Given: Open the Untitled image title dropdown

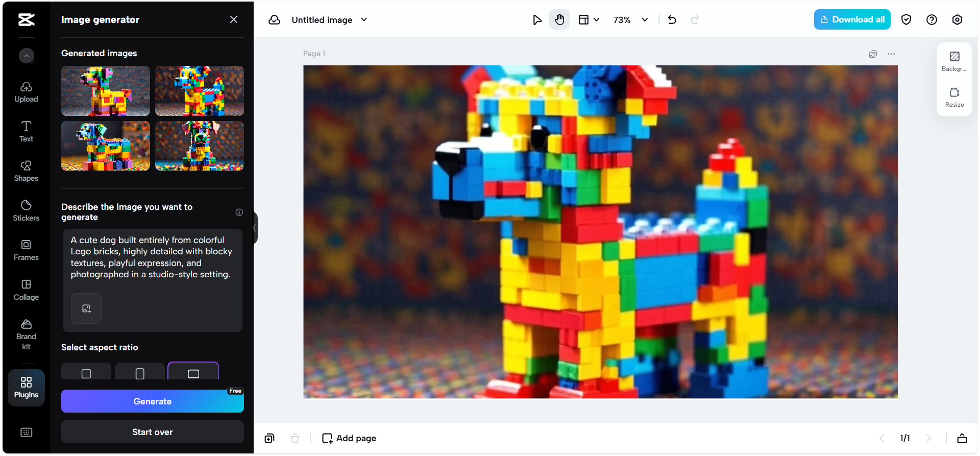Looking at the screenshot, I should pos(329,20).
